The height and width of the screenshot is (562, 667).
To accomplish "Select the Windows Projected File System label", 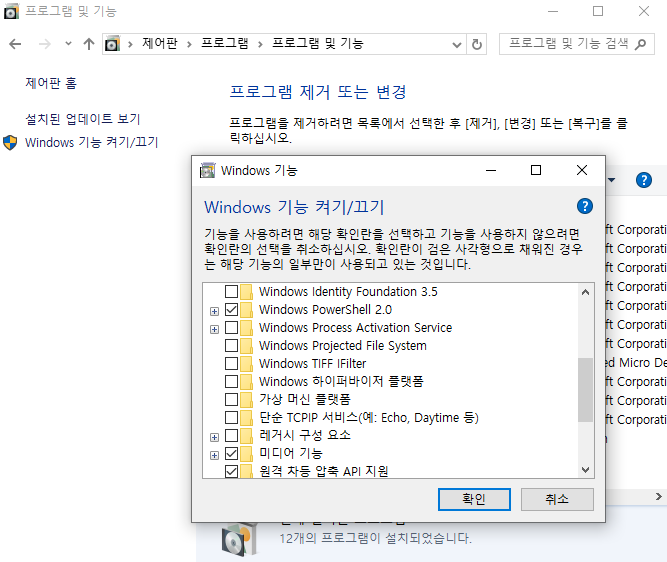I will pyautogui.click(x=343, y=345).
